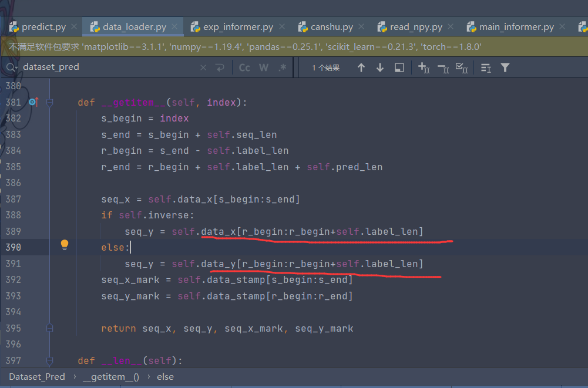The image size is (588, 388).
Task: Collapse the __getitem__ method fold at line 381
Action: click(x=49, y=102)
